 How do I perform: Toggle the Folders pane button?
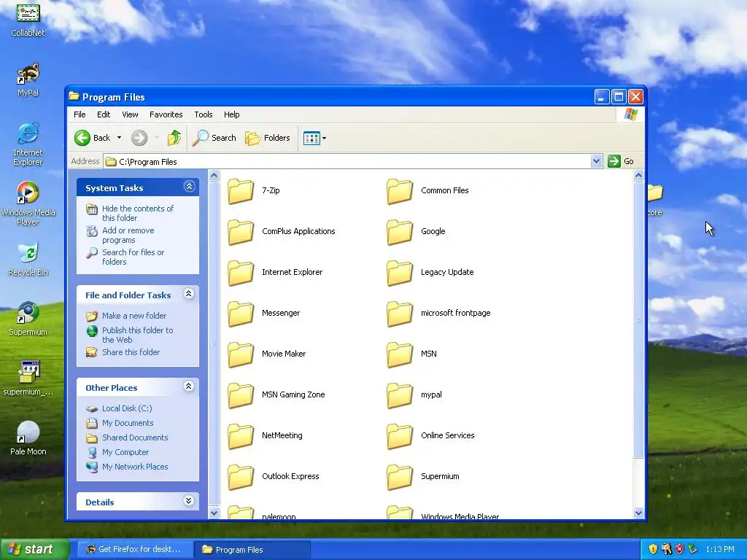(x=268, y=138)
